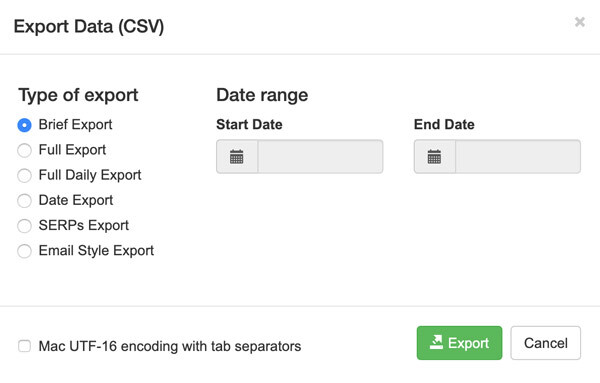Choose the Full Daily Export radio option
Image resolution: width=600 pixels, height=383 pixels.
pyautogui.click(x=24, y=176)
